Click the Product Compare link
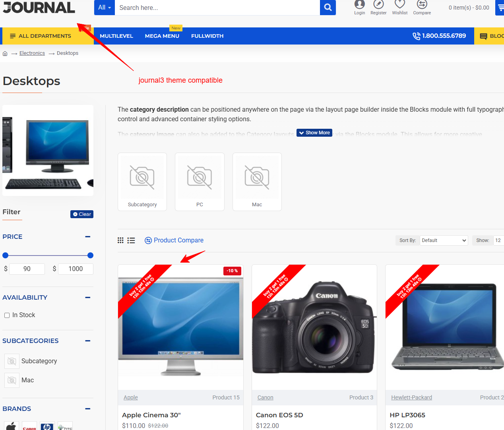 tap(174, 240)
